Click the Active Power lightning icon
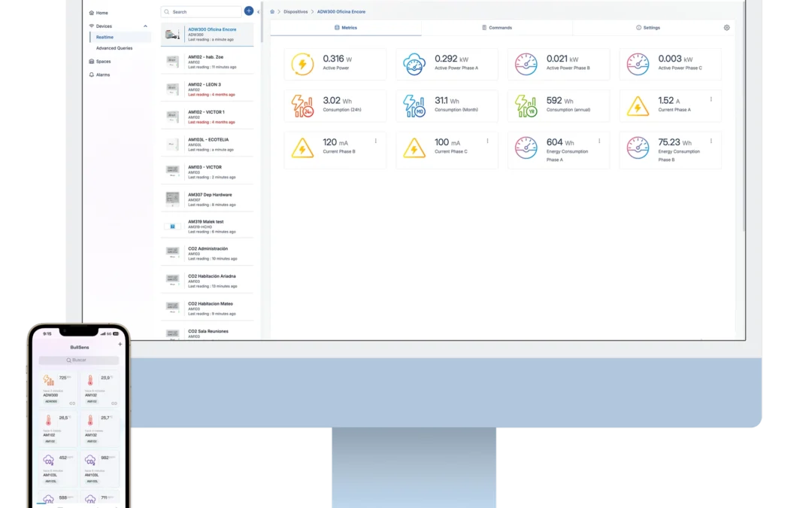812x508 pixels. point(302,65)
